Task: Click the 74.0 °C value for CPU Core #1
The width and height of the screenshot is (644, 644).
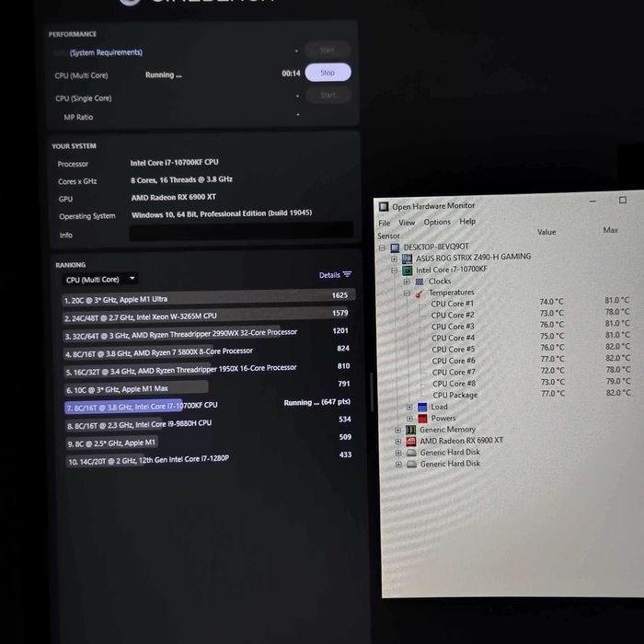Action: [552, 302]
